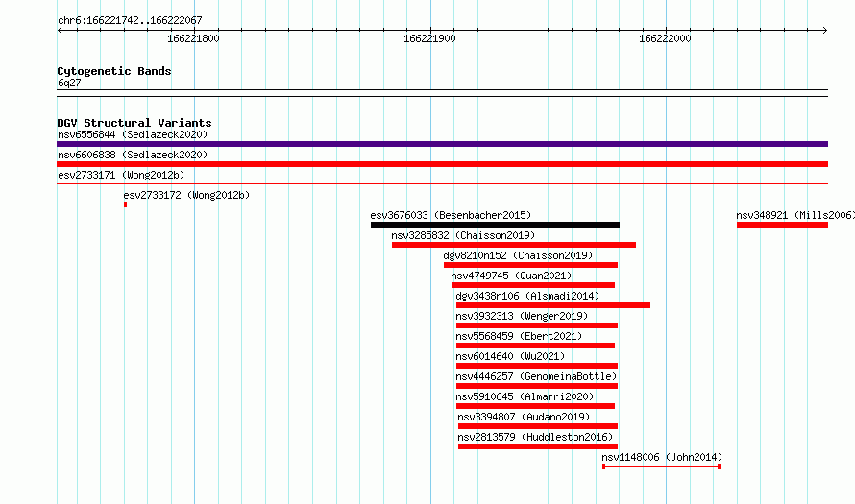
Task: Open dgv3438n106 (Alsmadi2014) variant label
Action: [x=527, y=296]
